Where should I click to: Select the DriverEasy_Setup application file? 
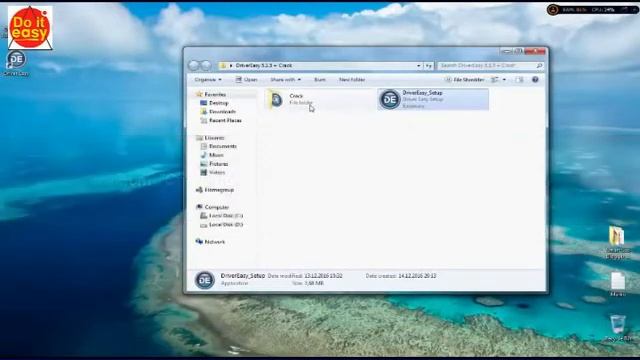[433, 100]
